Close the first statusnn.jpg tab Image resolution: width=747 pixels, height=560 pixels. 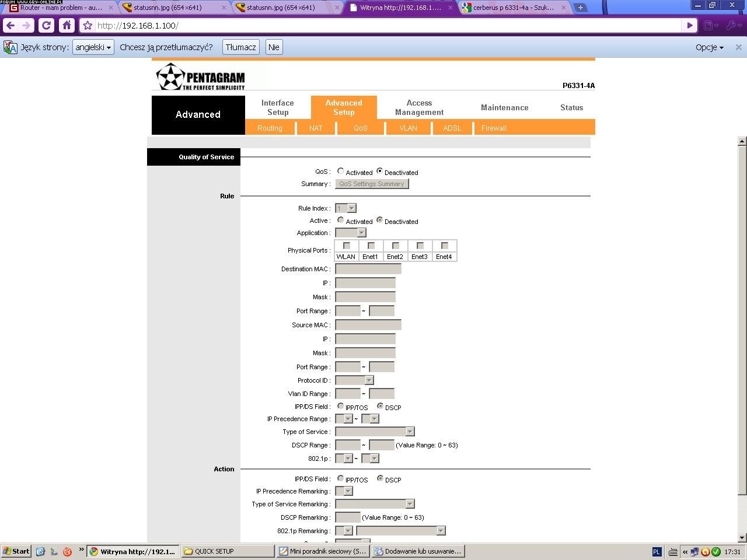click(x=224, y=8)
